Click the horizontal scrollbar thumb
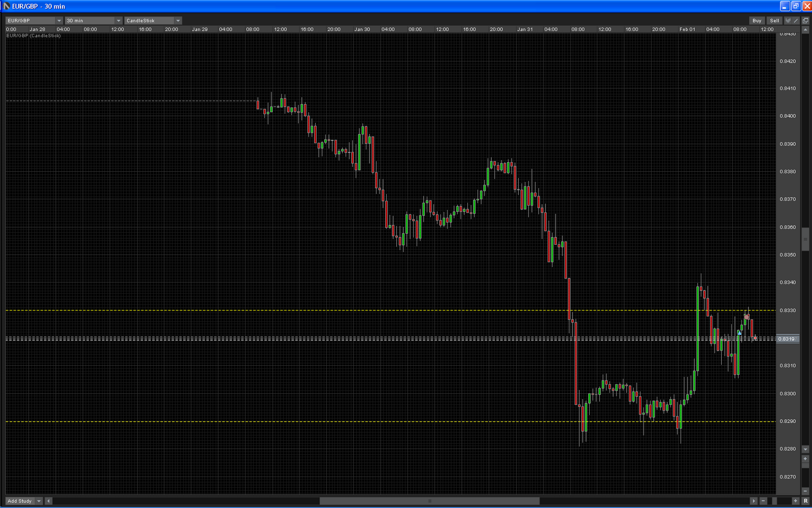 pos(429,501)
